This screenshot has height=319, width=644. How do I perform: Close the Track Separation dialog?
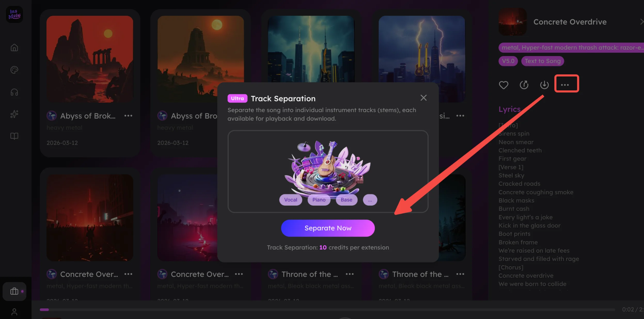coord(423,98)
